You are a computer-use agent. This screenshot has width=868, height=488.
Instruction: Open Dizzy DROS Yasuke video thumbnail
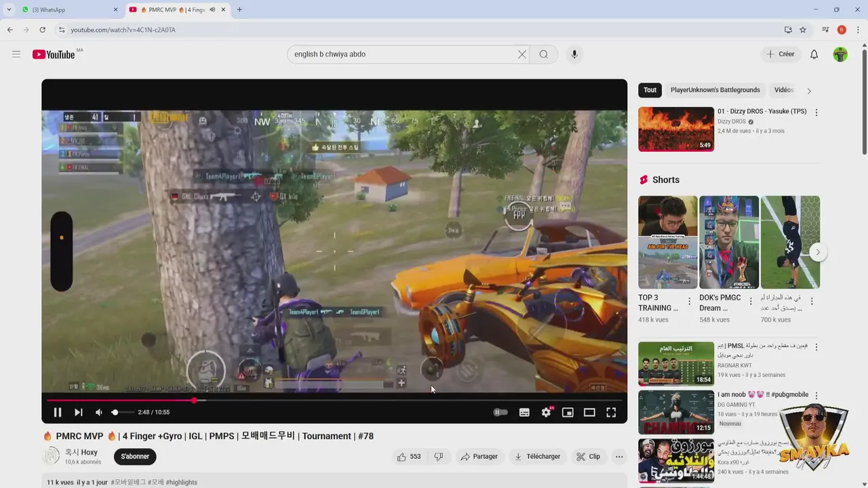click(676, 129)
